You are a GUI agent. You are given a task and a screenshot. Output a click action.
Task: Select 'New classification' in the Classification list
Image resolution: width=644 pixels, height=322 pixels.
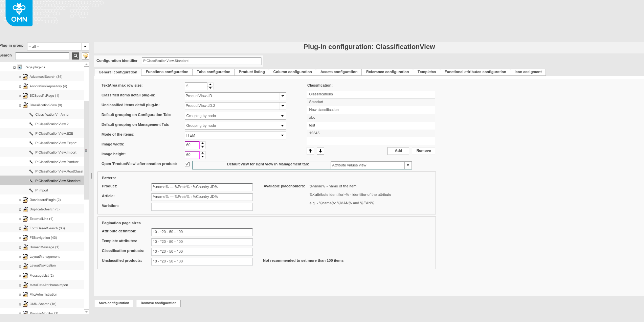[x=324, y=110]
